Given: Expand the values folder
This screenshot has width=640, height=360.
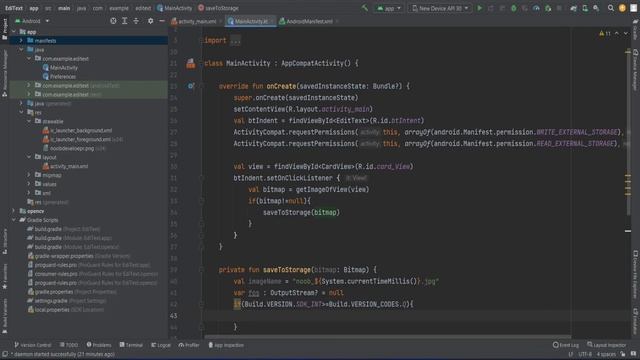Looking at the screenshot, I should coord(29,184).
